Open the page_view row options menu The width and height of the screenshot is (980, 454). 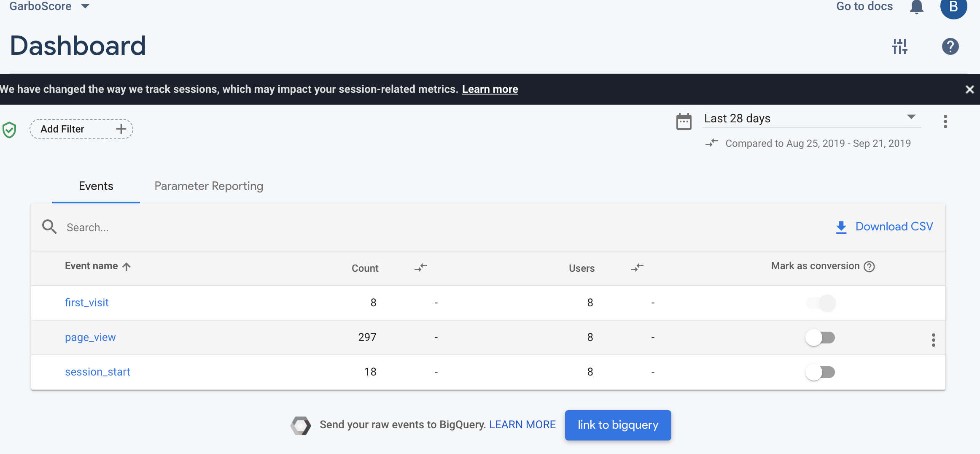[x=933, y=340]
